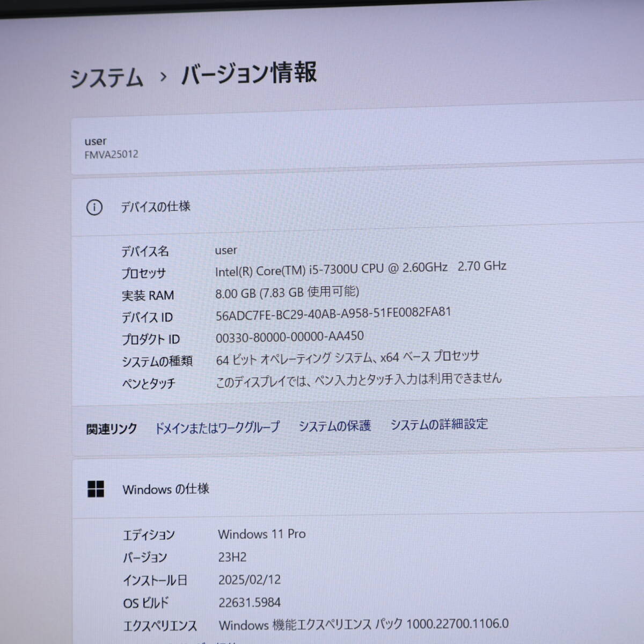Select the 64 ビット オペレーティング システム value
This screenshot has height=644, width=644.
point(348,357)
